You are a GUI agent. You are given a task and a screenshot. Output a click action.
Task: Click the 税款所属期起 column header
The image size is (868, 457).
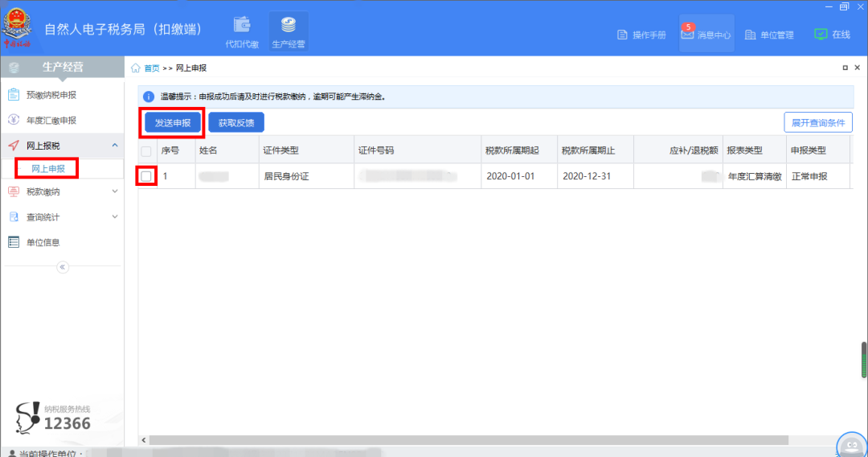click(x=519, y=150)
